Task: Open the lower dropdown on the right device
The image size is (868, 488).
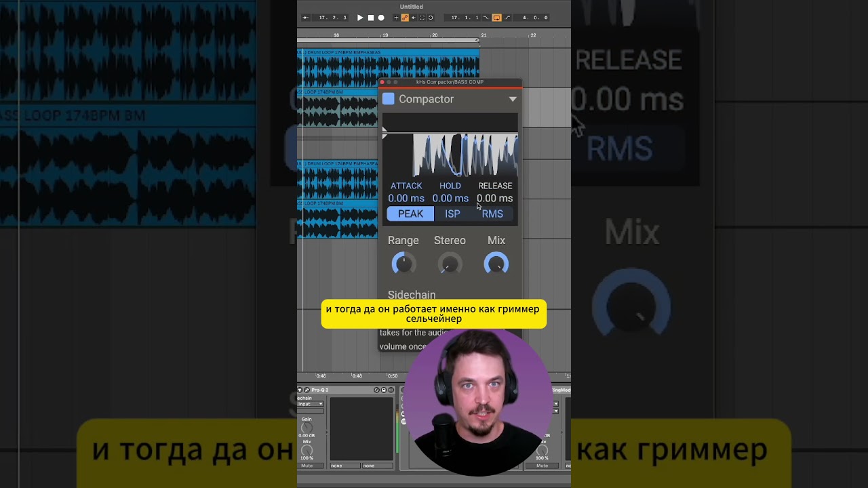Action: (556, 411)
